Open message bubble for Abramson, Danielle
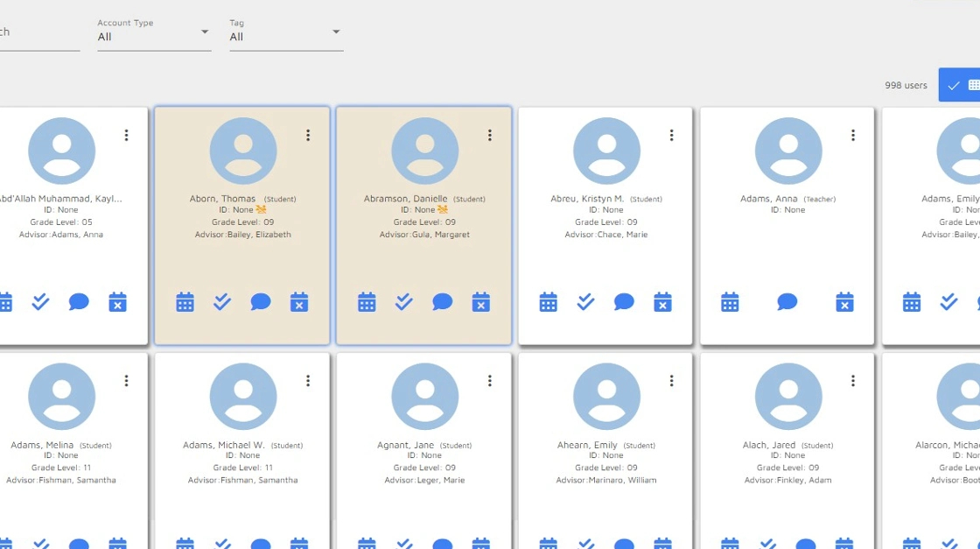The height and width of the screenshot is (549, 980). [443, 302]
